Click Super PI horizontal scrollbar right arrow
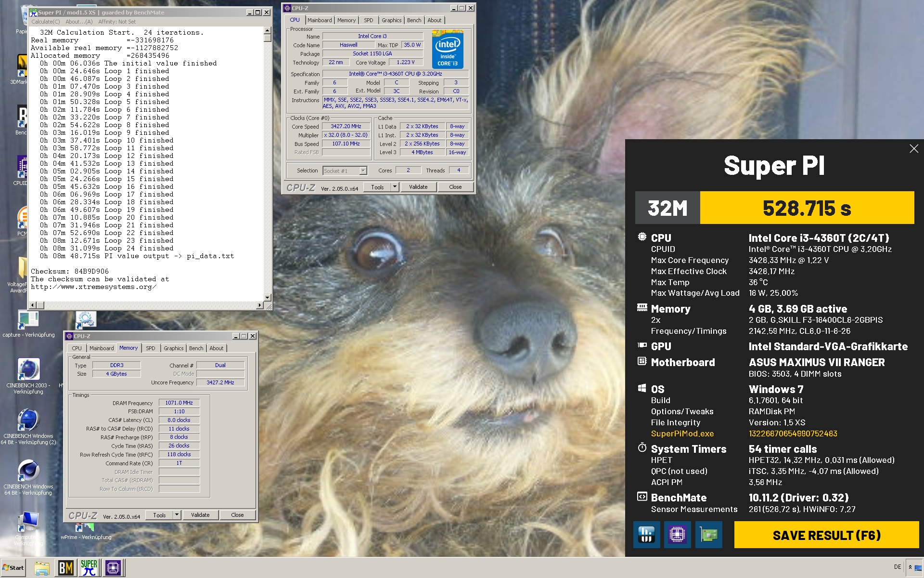This screenshot has height=578, width=924. point(260,305)
